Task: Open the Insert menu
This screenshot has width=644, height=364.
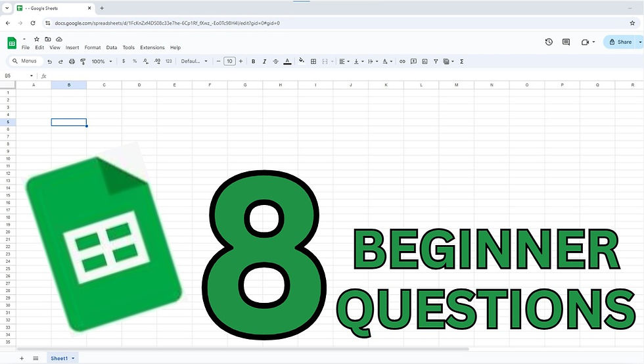Action: pos(72,48)
